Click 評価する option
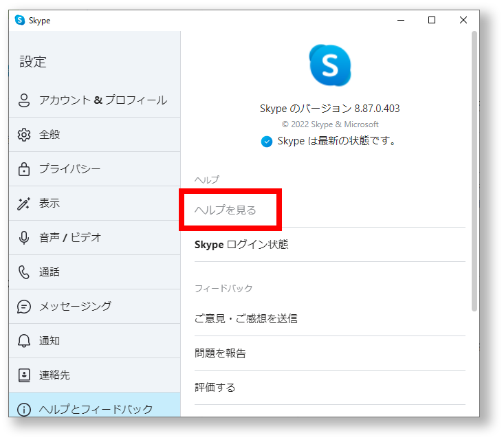This screenshot has height=440, width=504. point(330,388)
